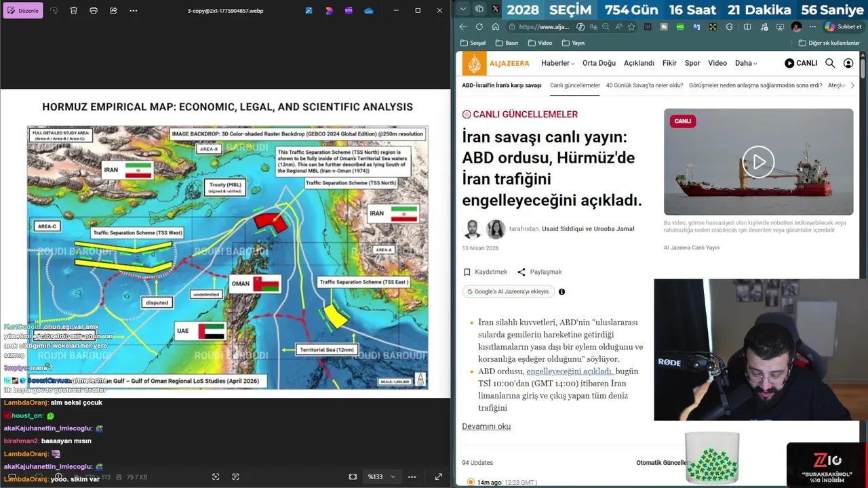Screen dimensions: 868x488
Task: Print the image from Photos toolbar
Action: click(94, 11)
